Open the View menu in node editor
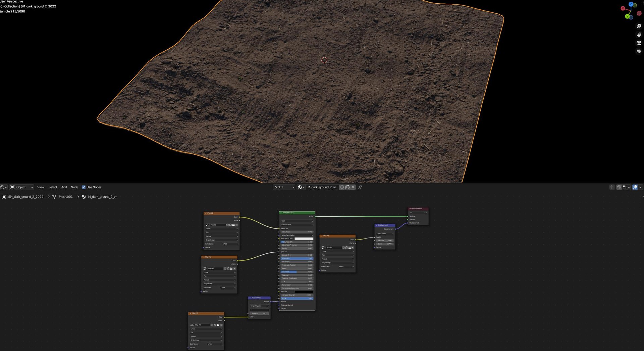 [41, 187]
